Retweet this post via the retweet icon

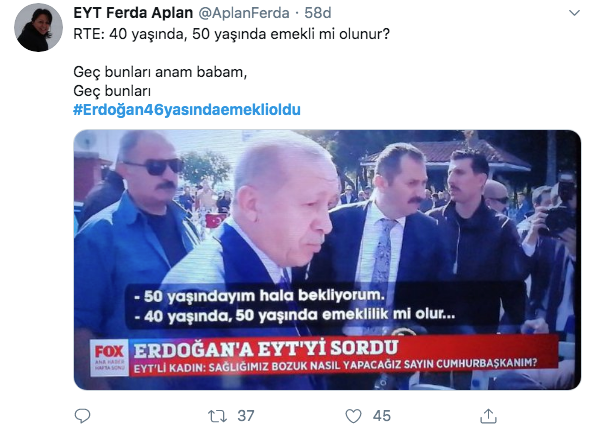coord(217,416)
